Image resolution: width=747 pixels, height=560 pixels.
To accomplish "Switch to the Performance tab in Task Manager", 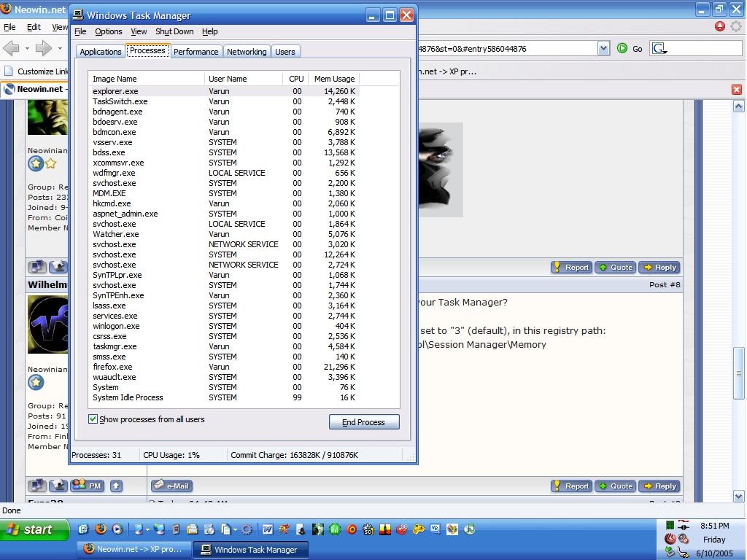I will pos(196,52).
